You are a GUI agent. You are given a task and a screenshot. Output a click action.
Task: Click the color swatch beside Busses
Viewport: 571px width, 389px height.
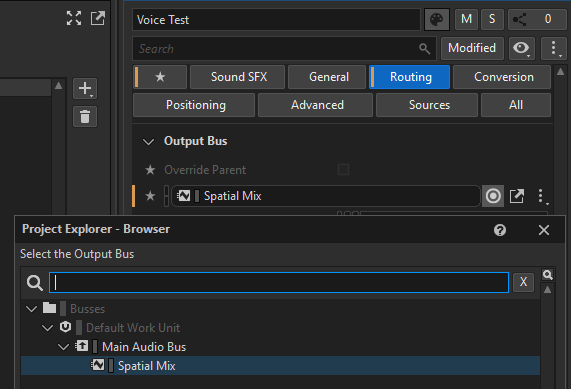coord(63,309)
